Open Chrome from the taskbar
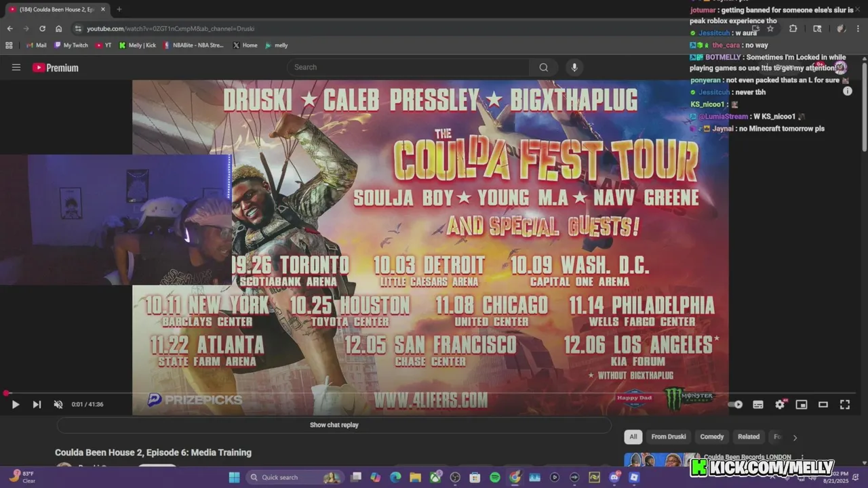868x488 pixels. click(x=515, y=477)
